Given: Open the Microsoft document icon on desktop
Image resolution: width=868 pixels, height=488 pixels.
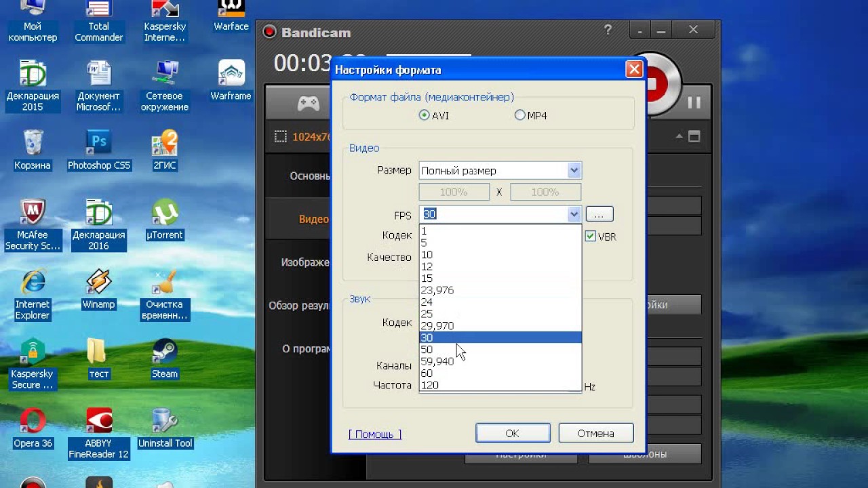Looking at the screenshot, I should click(98, 86).
